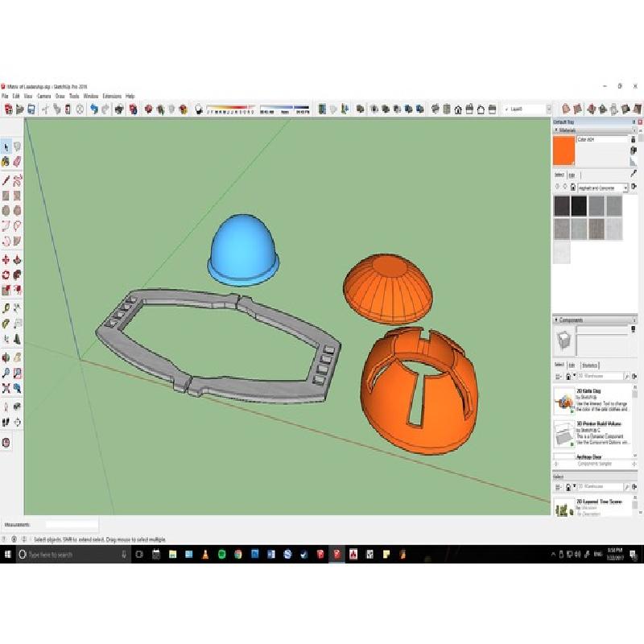Click the Undo arrow in toolbar
Viewport: 644px width, 644px height.
[x=93, y=109]
